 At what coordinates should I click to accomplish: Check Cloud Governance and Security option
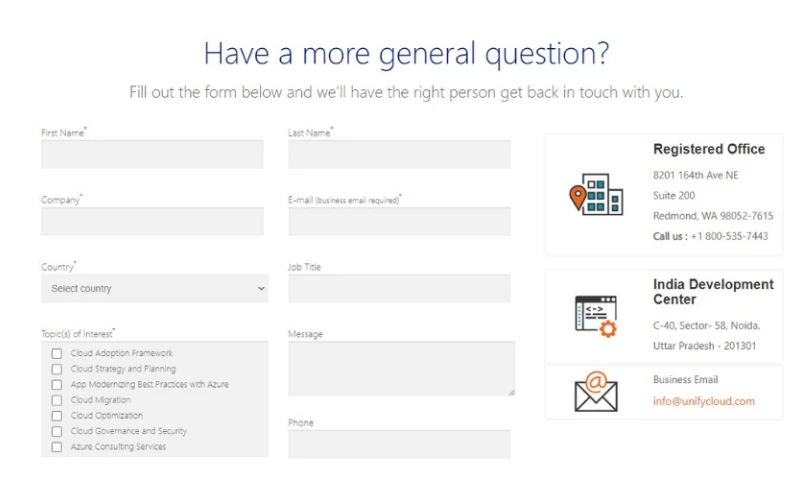click(57, 432)
